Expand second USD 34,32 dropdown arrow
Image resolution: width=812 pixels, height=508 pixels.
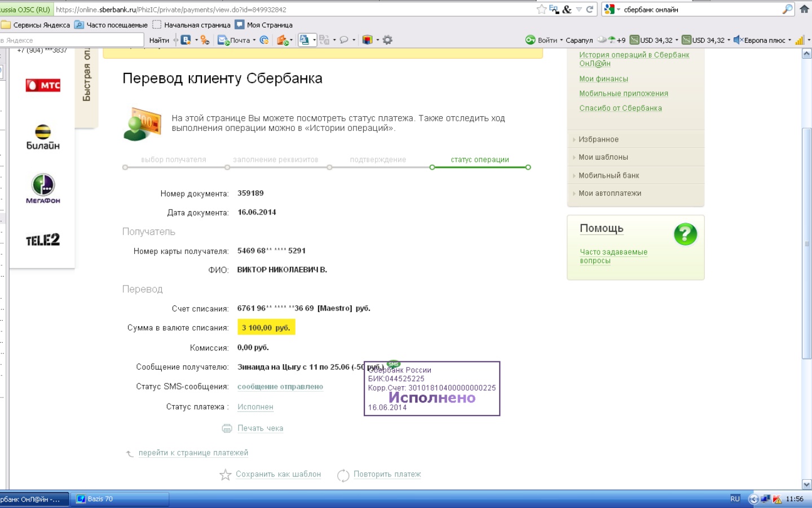point(729,40)
